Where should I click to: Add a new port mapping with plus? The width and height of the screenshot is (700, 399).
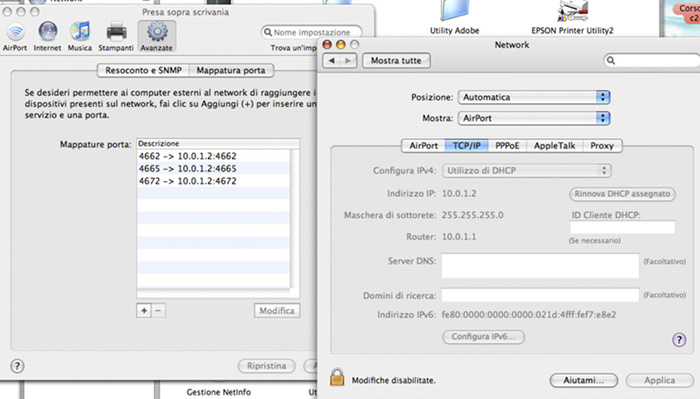pos(144,311)
